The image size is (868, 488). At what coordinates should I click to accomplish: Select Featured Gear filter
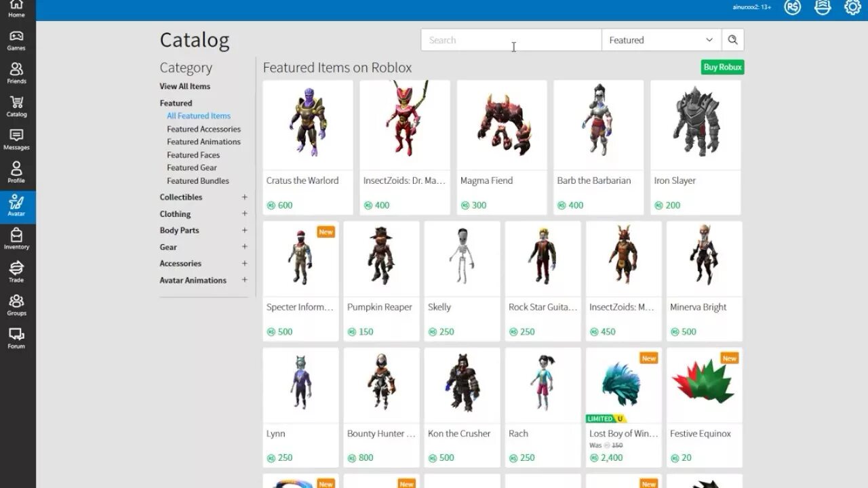192,167
